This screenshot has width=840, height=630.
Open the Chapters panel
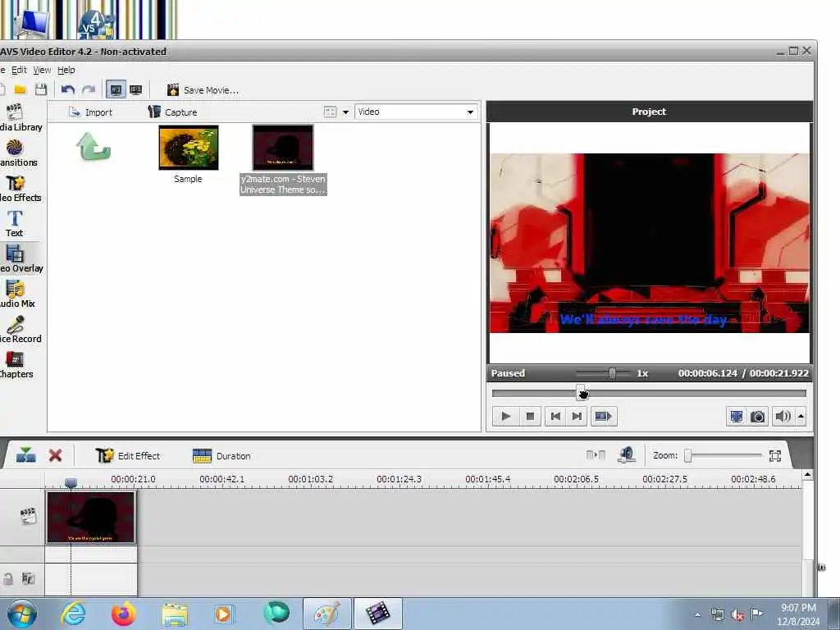[16, 365]
